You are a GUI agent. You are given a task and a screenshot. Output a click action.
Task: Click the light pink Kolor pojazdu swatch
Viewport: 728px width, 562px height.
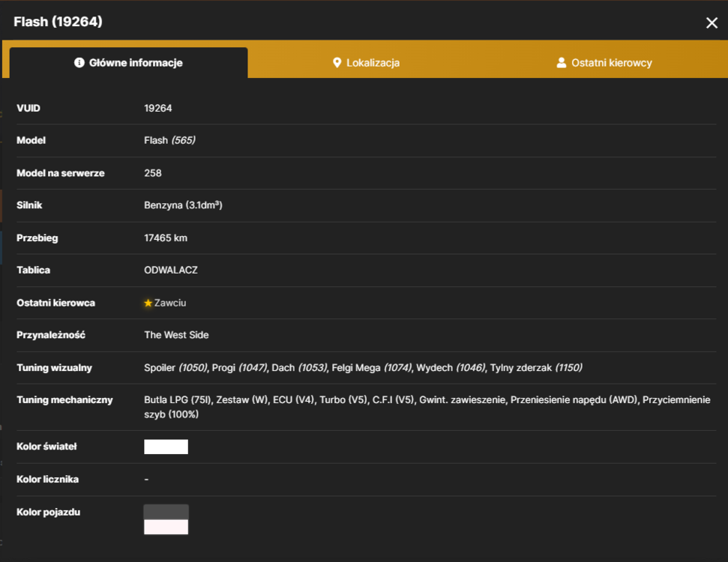point(166,527)
